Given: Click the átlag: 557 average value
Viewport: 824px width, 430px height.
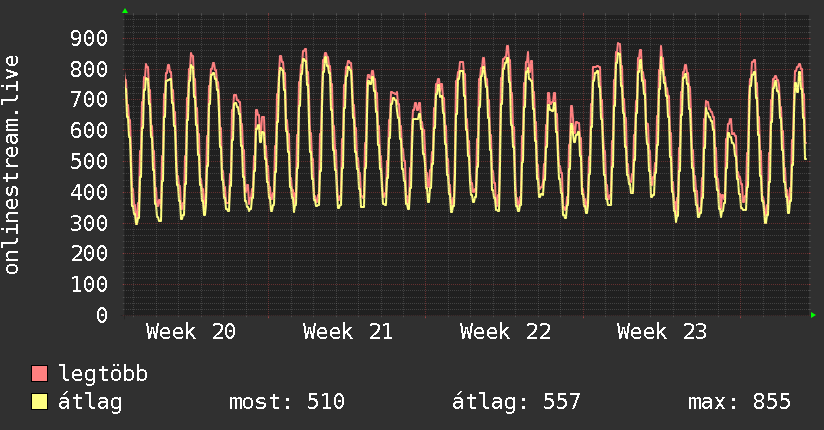Looking at the screenshot, I should point(516,402).
